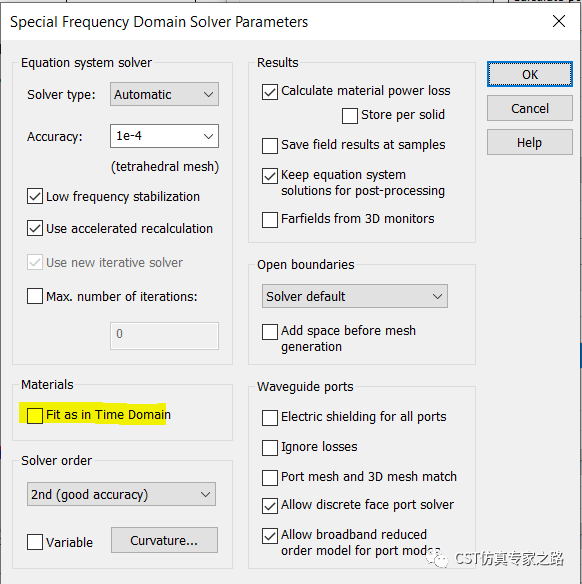Click the Cancel button

coord(529,108)
